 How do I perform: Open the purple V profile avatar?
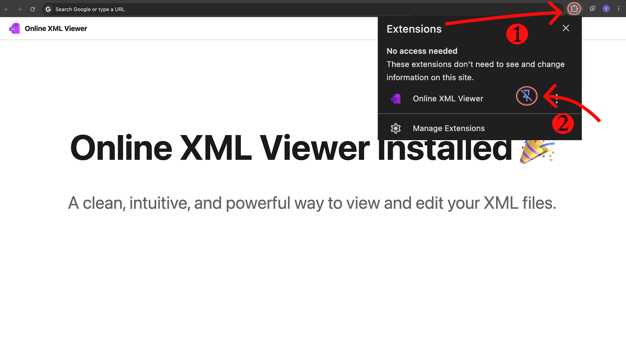click(606, 9)
